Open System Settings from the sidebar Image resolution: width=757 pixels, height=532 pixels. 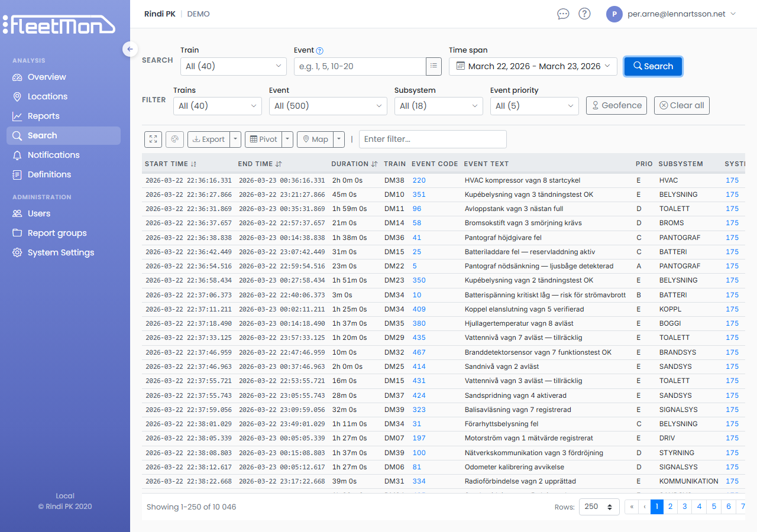click(60, 252)
